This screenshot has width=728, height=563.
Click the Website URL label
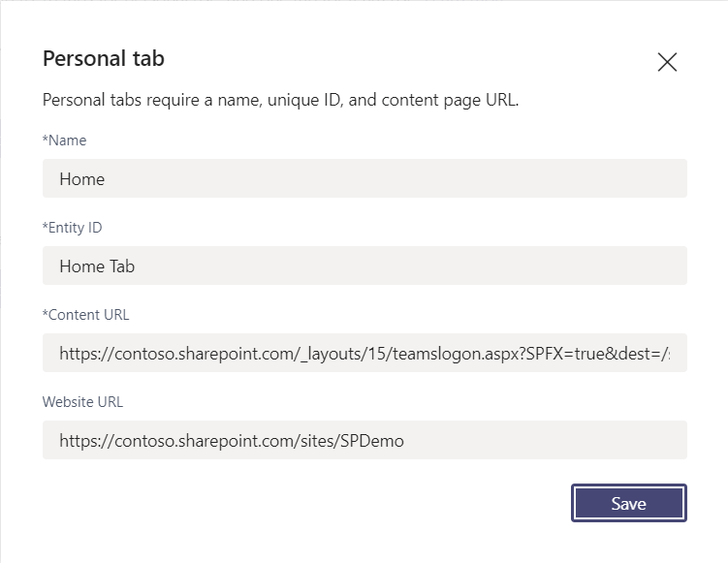(82, 401)
